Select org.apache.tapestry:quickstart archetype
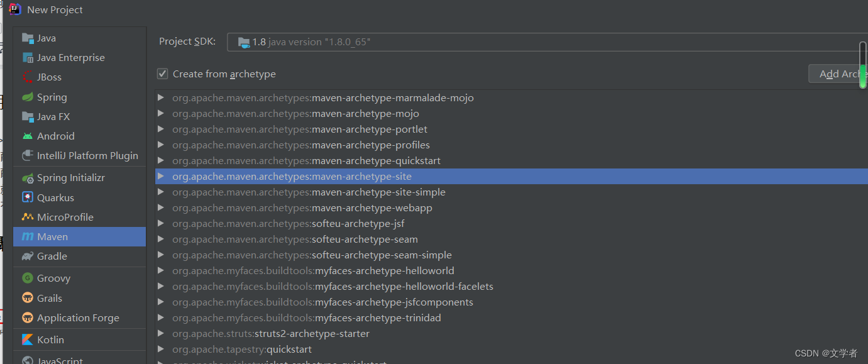Screen dimensions: 868x364 pos(511,349)
